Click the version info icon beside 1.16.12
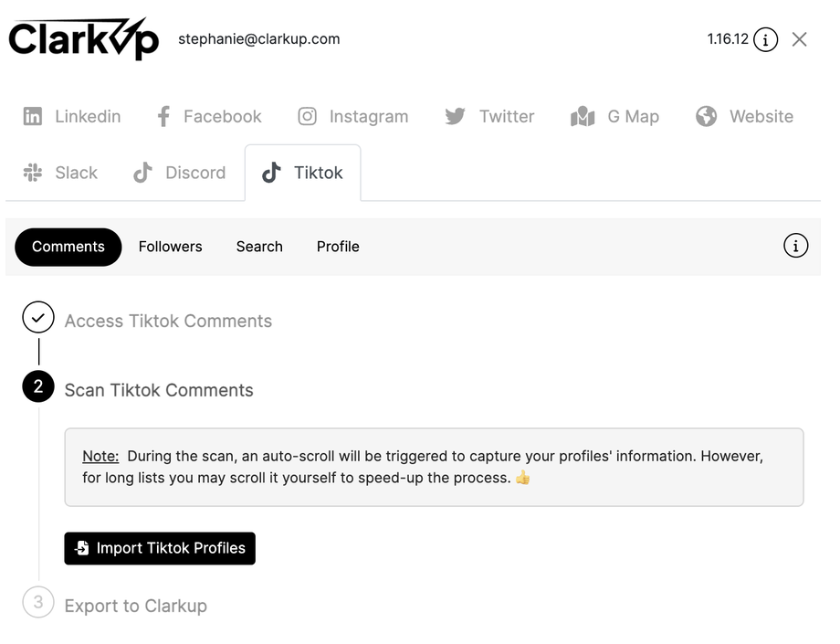840x644 pixels. pyautogui.click(x=766, y=40)
